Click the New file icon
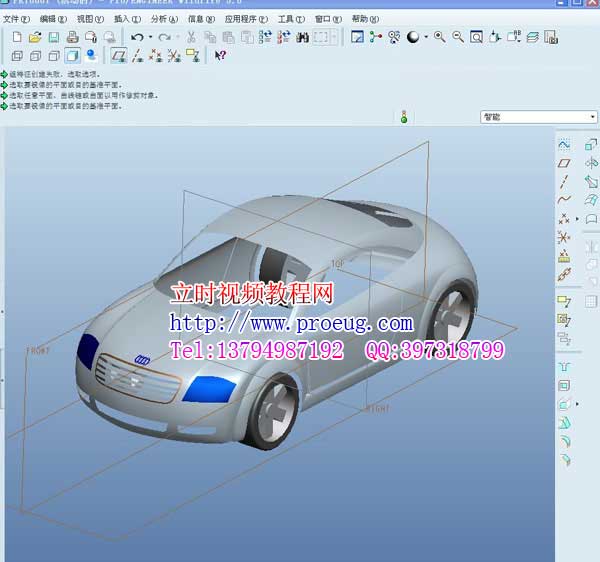 point(17,37)
